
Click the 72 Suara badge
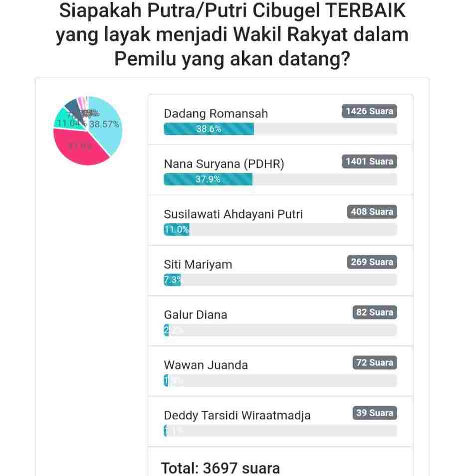click(x=375, y=362)
